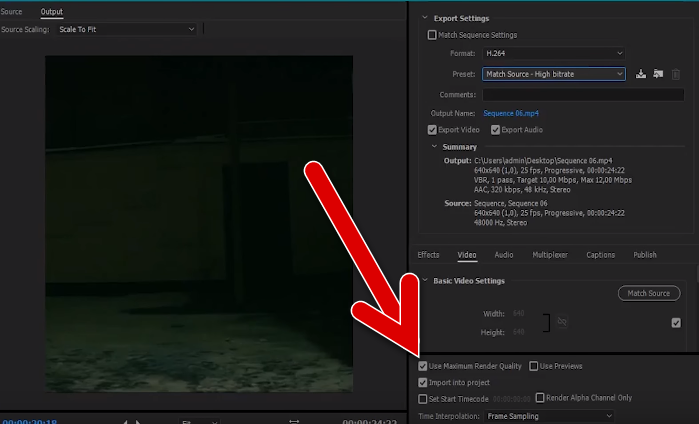
Task: Click the output path text C:\Users\admin\Desktop\Sequence 06.mp4
Action: click(x=543, y=161)
